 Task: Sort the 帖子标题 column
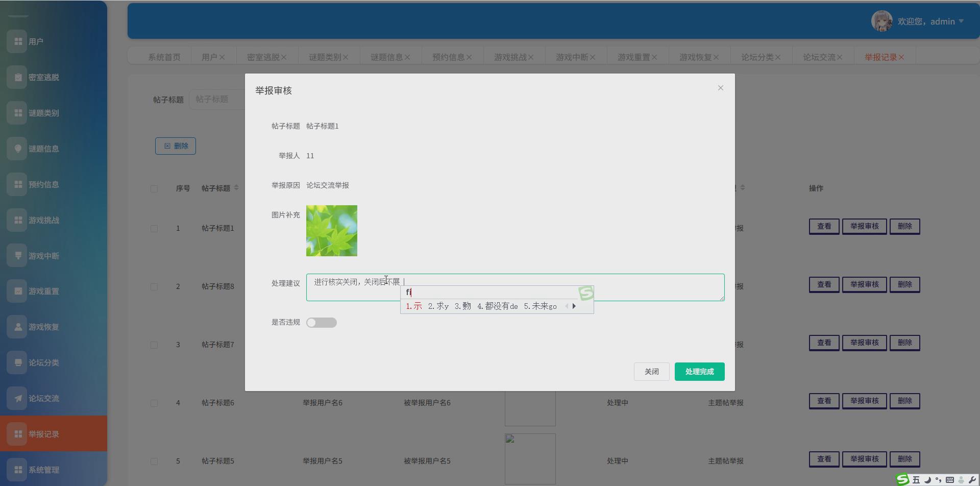237,187
